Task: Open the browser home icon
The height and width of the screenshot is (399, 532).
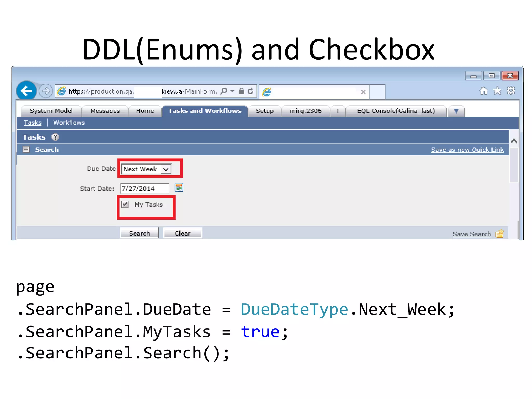Action: click(483, 91)
